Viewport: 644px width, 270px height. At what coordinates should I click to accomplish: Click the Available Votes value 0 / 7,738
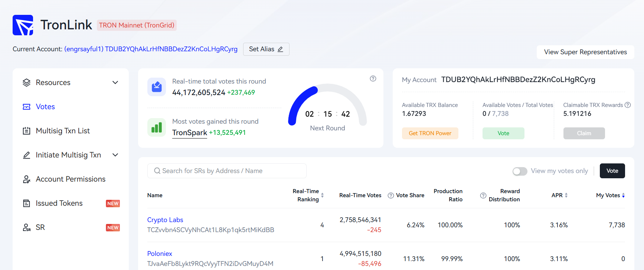pyautogui.click(x=496, y=114)
